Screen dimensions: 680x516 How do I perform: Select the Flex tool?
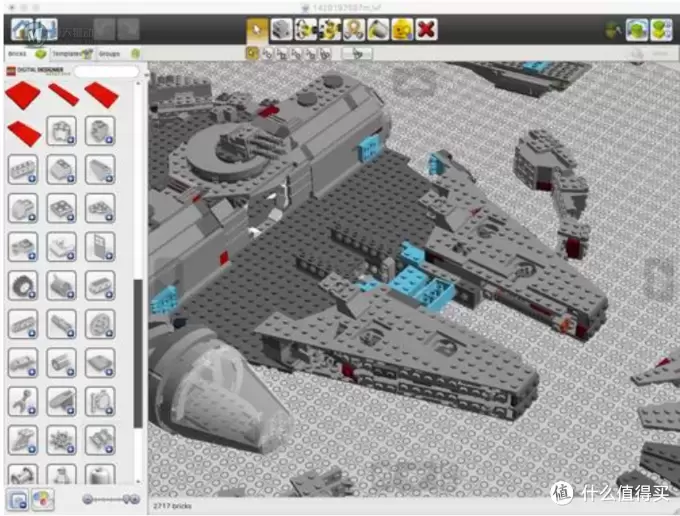coord(354,29)
